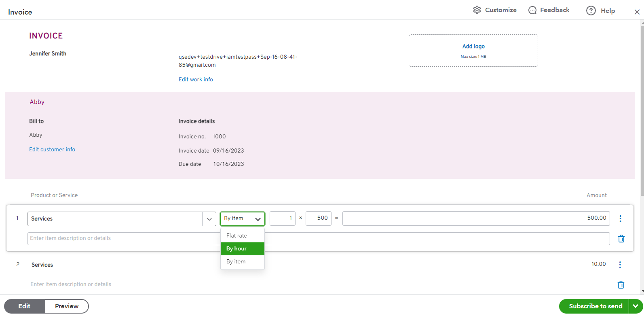Click the Add logo upload box
Image resolution: width=644 pixels, height=316 pixels.
tap(473, 51)
